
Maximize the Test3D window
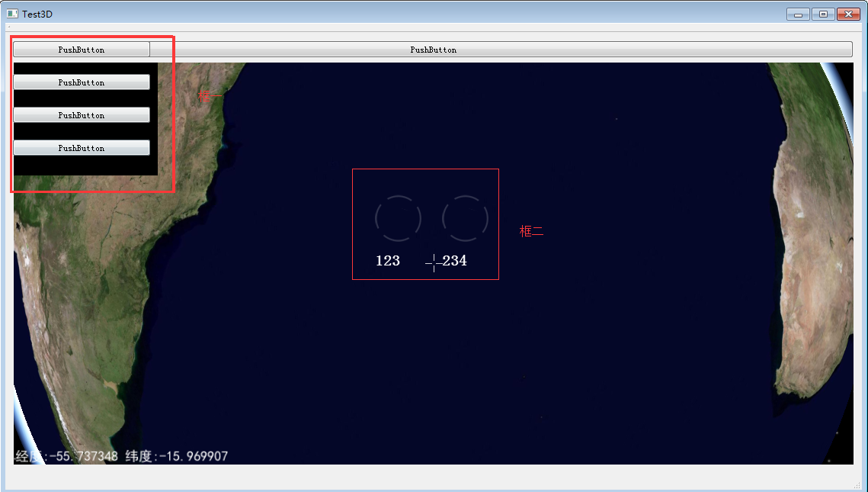point(823,14)
